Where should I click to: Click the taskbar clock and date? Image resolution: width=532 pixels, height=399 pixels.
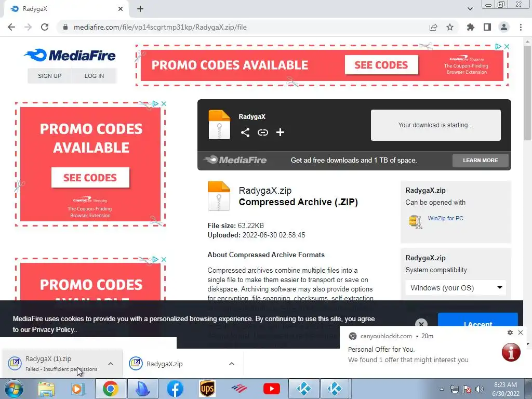pyautogui.click(x=506, y=389)
